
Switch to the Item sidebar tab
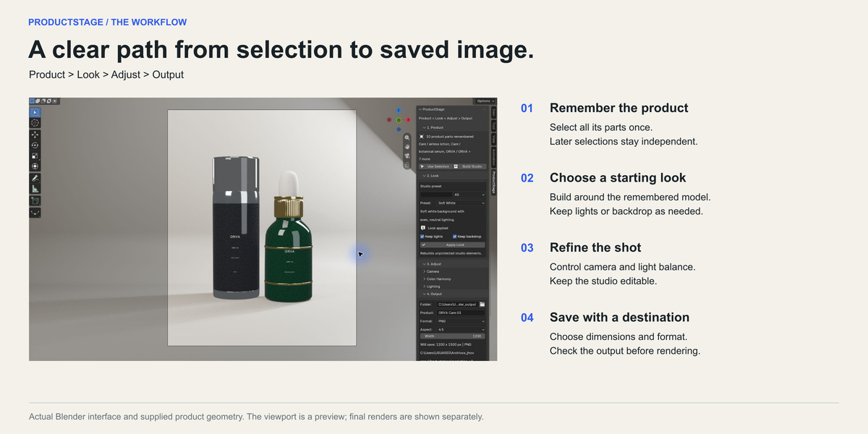point(493,112)
